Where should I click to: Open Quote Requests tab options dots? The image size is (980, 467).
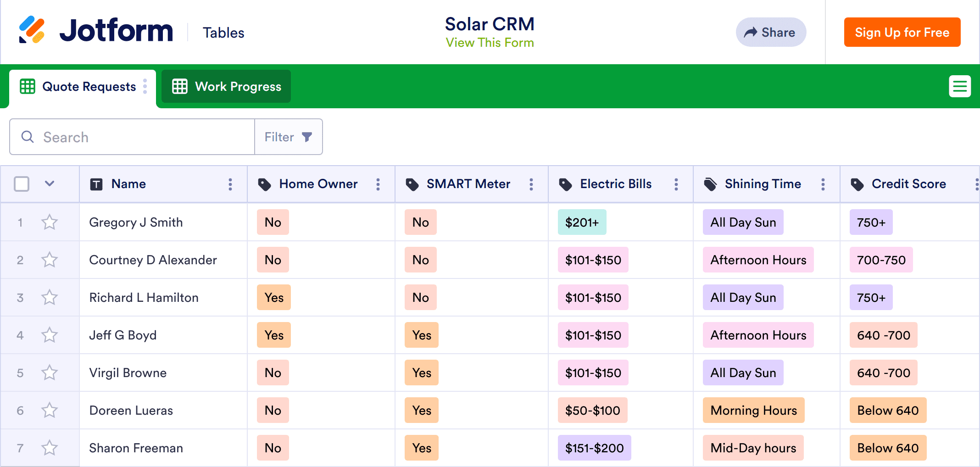coord(145,86)
